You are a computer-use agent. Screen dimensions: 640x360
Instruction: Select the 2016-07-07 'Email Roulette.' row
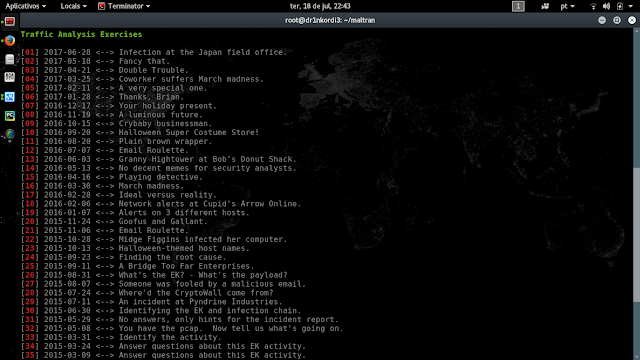tap(104, 150)
